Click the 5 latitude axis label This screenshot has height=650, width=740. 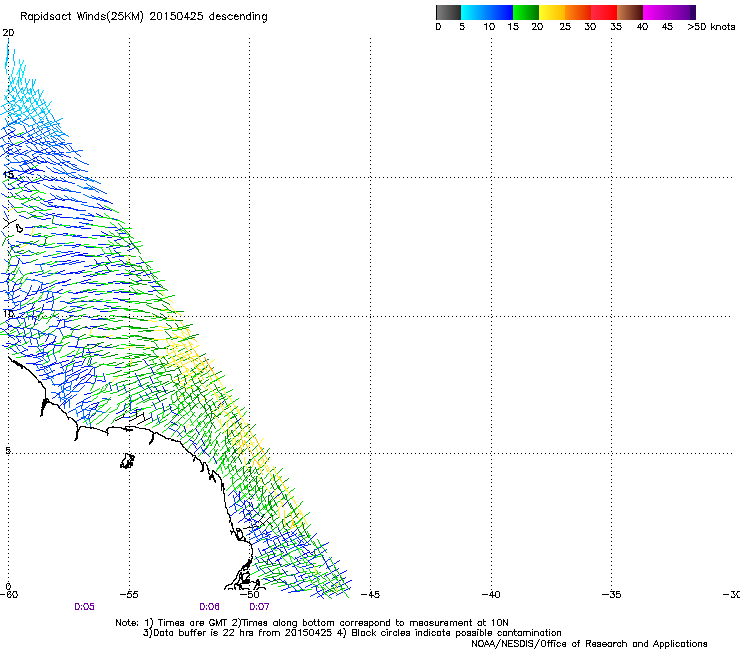8,451
